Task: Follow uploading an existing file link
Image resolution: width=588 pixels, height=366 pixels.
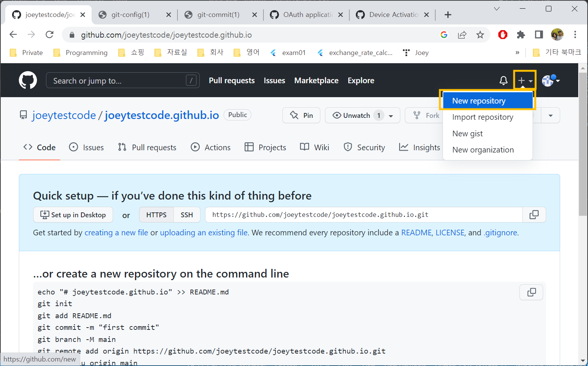Action: point(204,233)
